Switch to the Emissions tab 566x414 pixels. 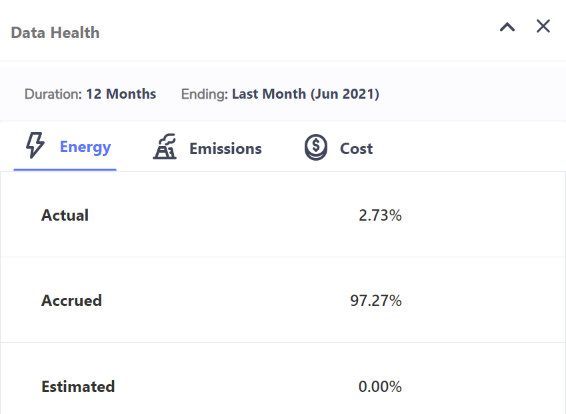[208, 147]
